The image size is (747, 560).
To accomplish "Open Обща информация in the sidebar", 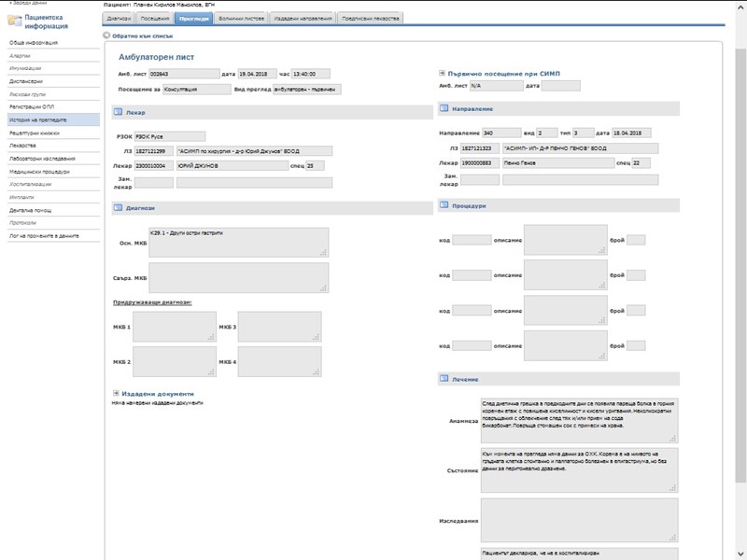I will tap(34, 43).
